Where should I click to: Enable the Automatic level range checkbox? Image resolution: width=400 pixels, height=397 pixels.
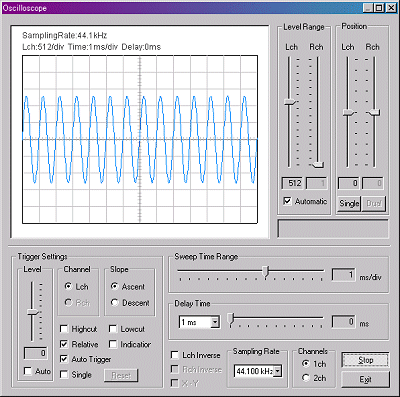[287, 201]
